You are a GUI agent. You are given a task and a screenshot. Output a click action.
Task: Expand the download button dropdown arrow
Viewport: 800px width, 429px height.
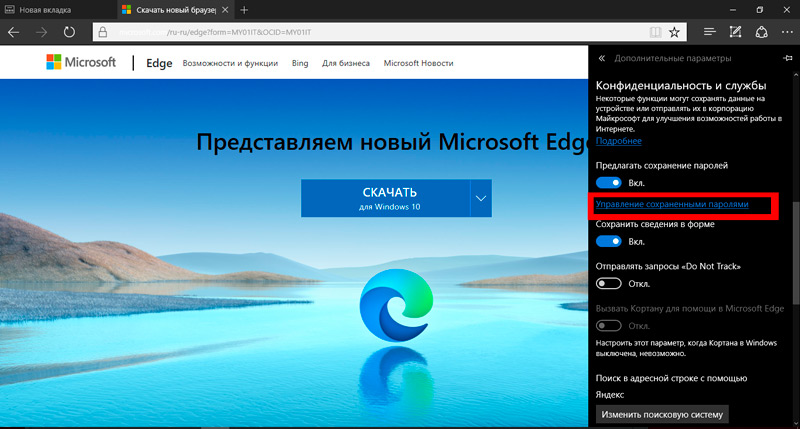(481, 198)
